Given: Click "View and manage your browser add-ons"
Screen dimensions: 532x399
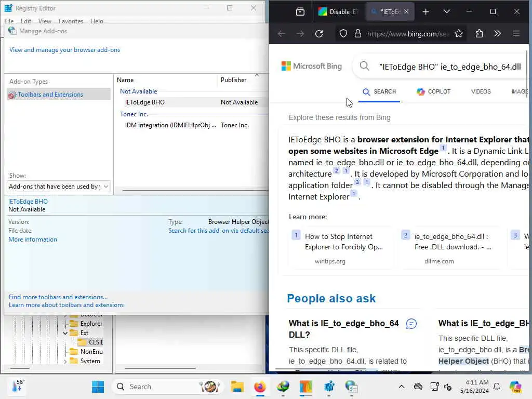Looking at the screenshot, I should [64, 50].
